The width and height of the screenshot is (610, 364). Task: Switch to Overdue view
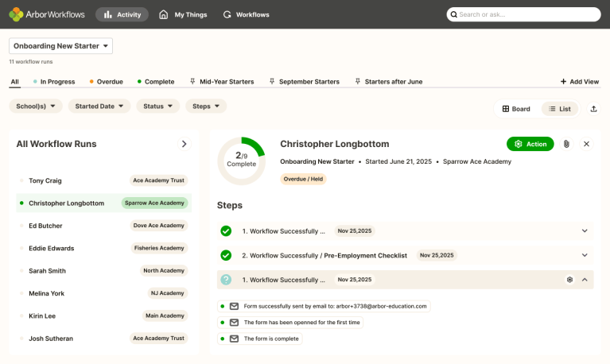pyautogui.click(x=107, y=82)
